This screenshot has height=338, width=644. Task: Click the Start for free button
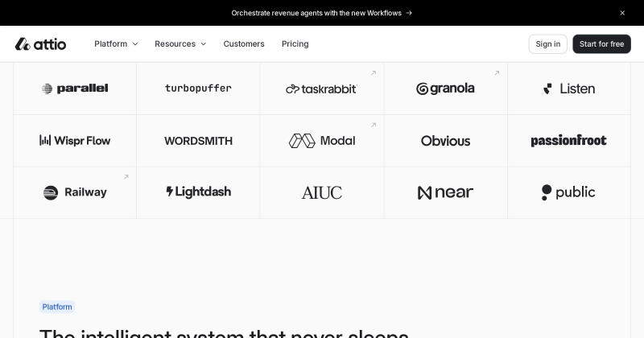pyautogui.click(x=601, y=44)
